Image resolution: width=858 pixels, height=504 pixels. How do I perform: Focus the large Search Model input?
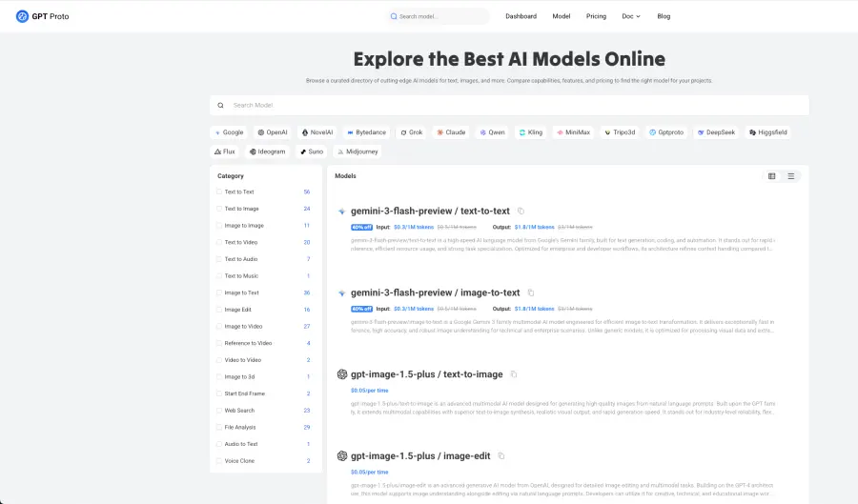tap(509, 106)
